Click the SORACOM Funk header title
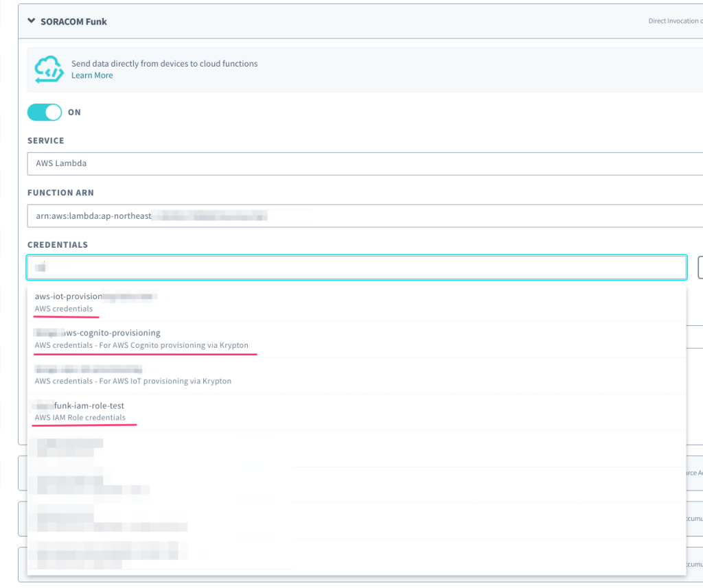703x588 pixels. 73,21
